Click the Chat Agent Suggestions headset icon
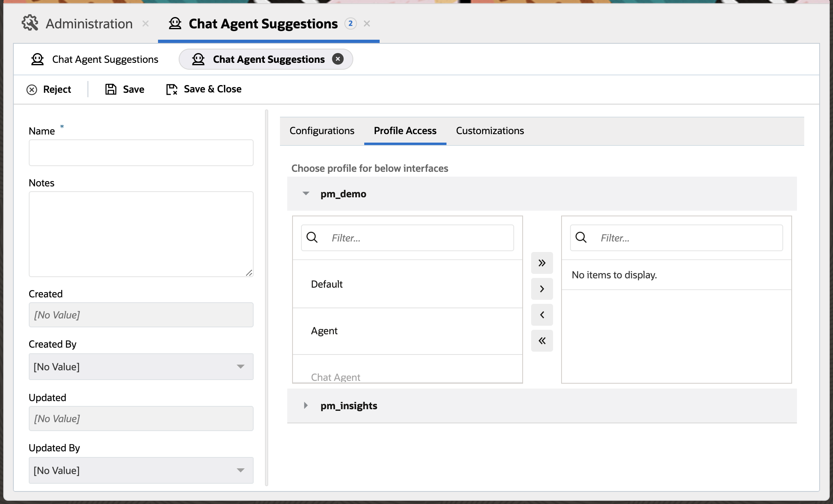The image size is (833, 504). click(175, 23)
